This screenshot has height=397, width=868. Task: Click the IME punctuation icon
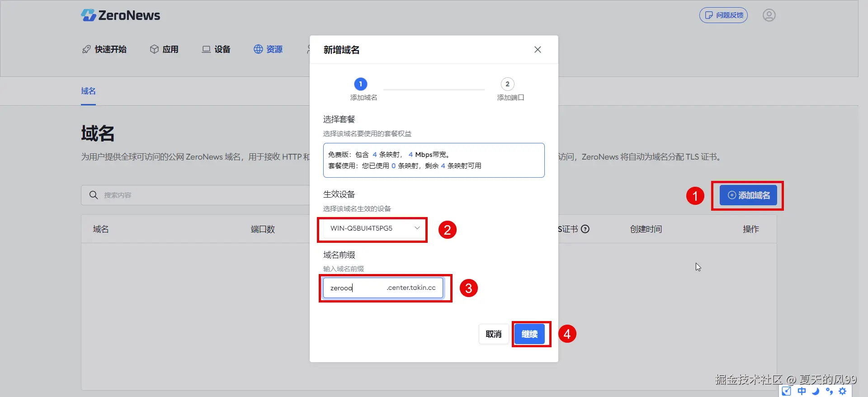pos(829,391)
